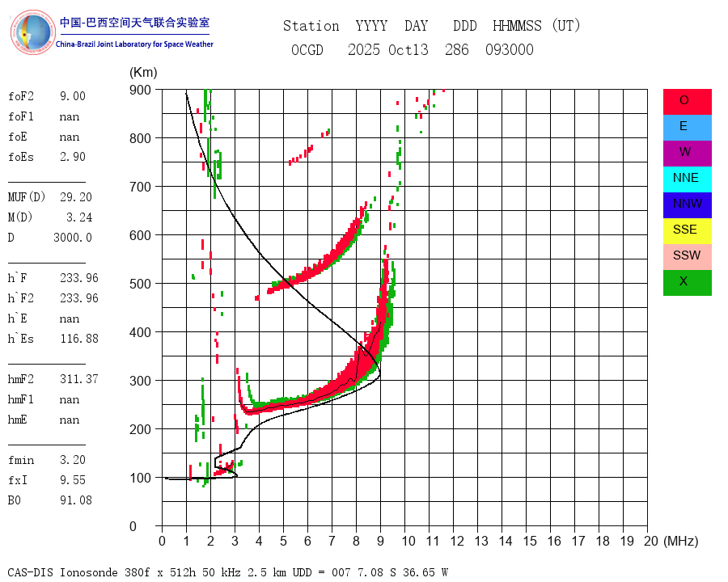Click the UT time value 093000
The width and height of the screenshot is (728, 582).
pyautogui.click(x=510, y=49)
